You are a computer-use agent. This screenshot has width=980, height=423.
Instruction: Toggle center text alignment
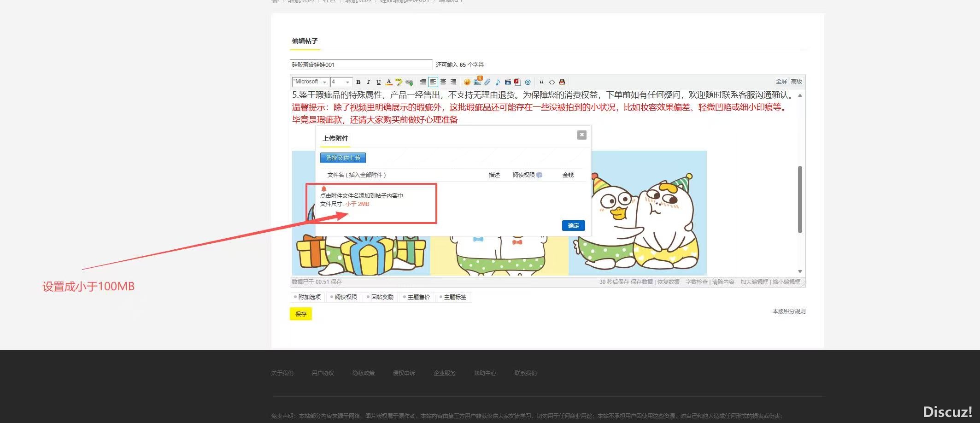click(x=443, y=82)
